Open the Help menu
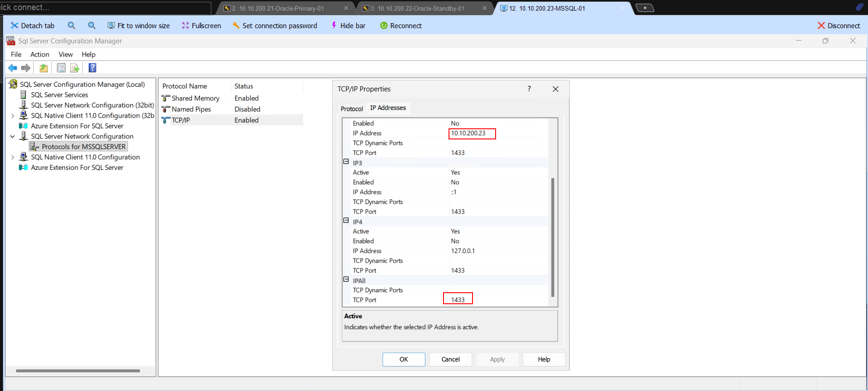 [89, 54]
